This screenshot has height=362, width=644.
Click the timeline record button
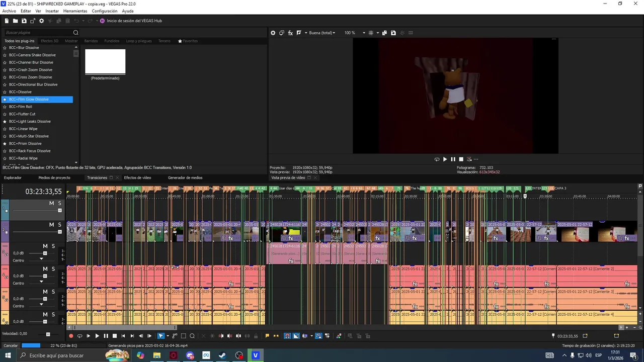click(x=71, y=336)
